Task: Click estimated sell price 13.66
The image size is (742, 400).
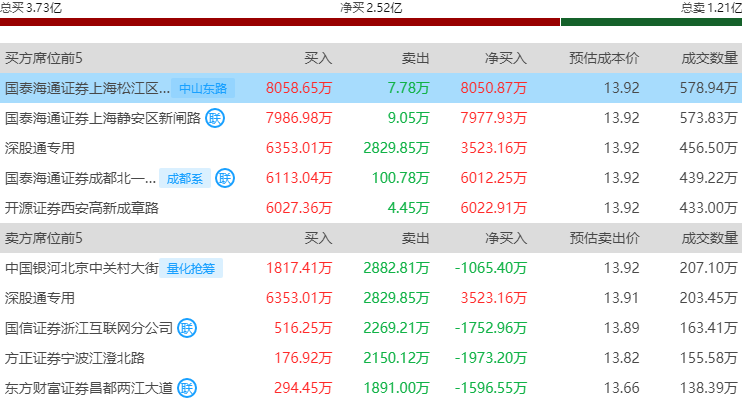Action: pos(622,388)
